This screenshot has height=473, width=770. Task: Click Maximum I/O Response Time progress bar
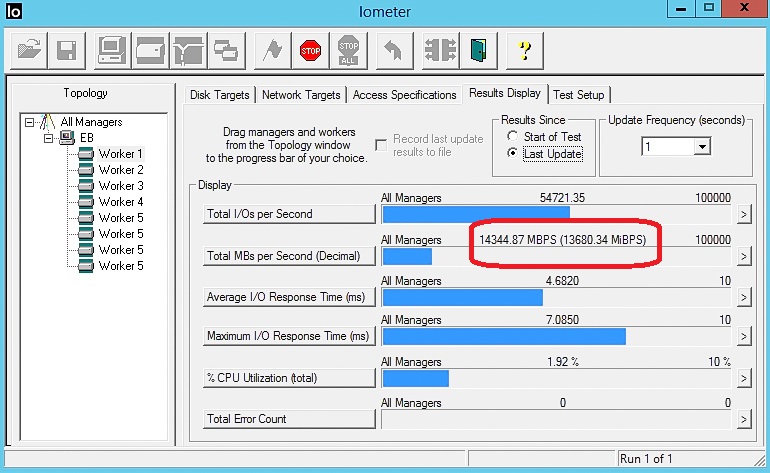point(556,336)
